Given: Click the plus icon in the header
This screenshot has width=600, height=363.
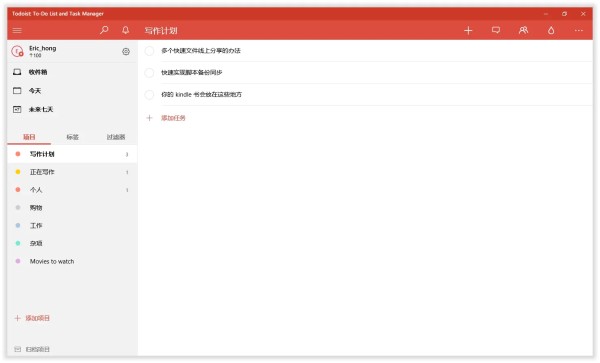Looking at the screenshot, I should point(468,30).
